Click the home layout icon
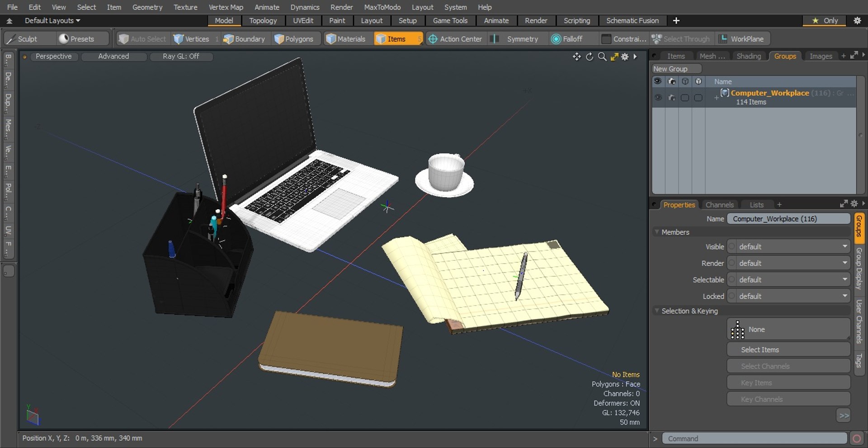Viewport: 868px width, 448px height. 9,21
